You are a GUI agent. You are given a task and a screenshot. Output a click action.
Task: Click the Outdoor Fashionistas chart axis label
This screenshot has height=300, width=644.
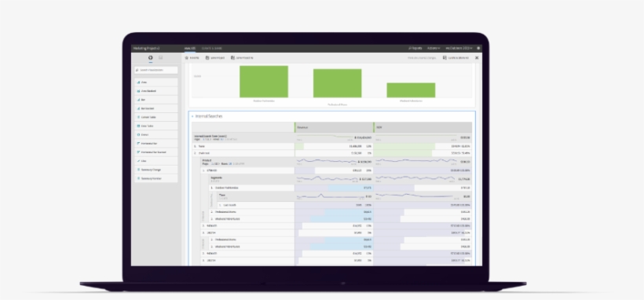pyautogui.click(x=264, y=101)
